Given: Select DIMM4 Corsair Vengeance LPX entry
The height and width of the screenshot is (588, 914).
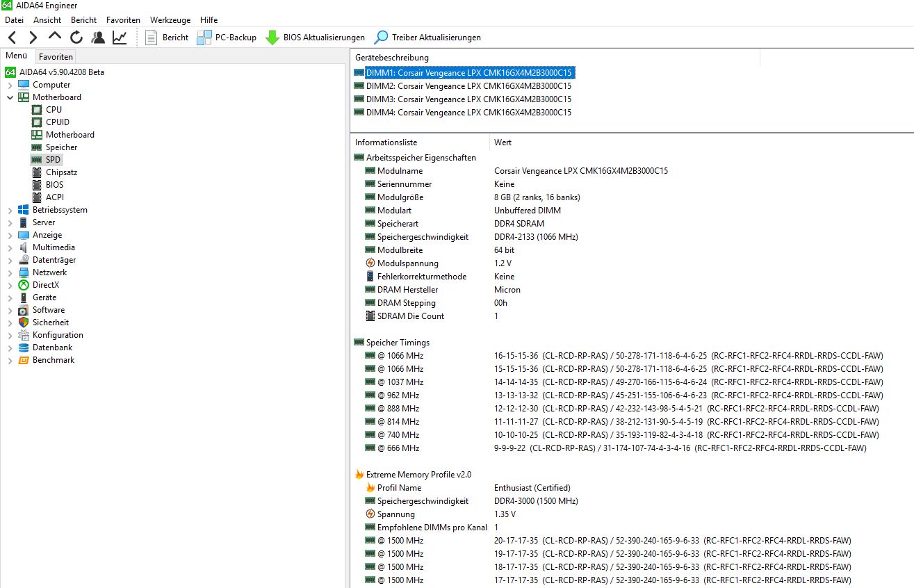Looking at the screenshot, I should (464, 113).
